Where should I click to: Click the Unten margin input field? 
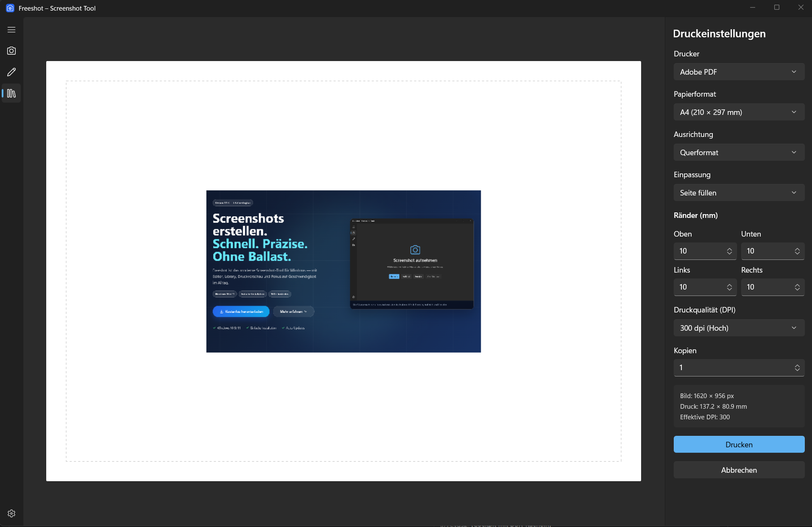coord(772,251)
